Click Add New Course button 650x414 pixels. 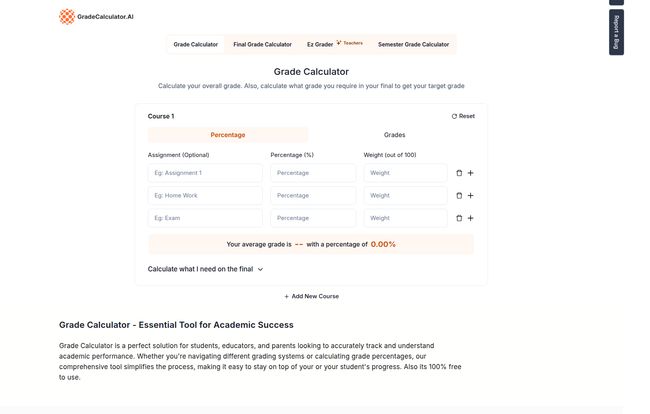311,296
